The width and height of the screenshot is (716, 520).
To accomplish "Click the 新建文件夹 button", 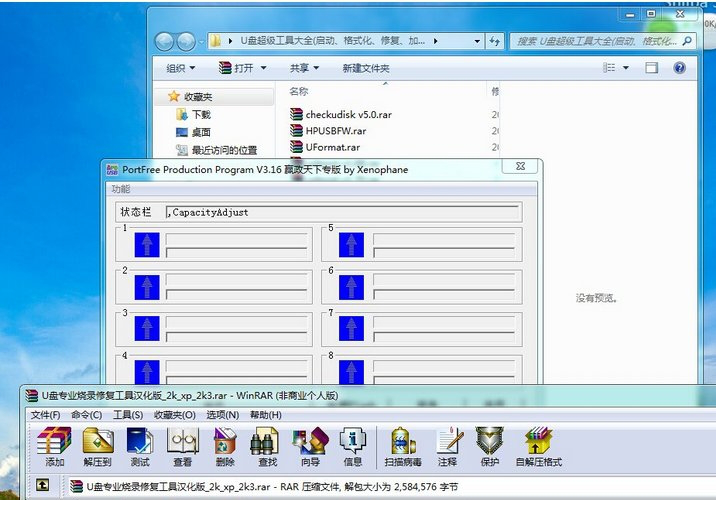I will pos(366,68).
